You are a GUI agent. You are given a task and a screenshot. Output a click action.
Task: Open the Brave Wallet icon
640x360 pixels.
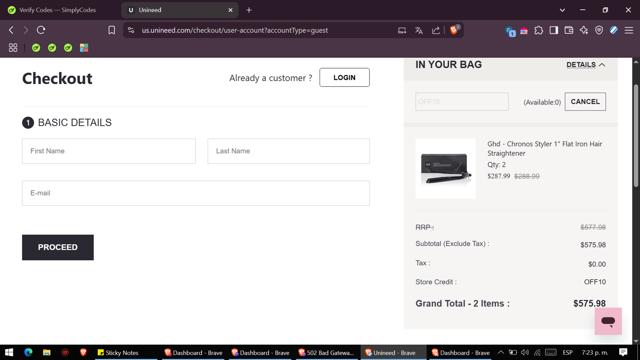tap(569, 30)
